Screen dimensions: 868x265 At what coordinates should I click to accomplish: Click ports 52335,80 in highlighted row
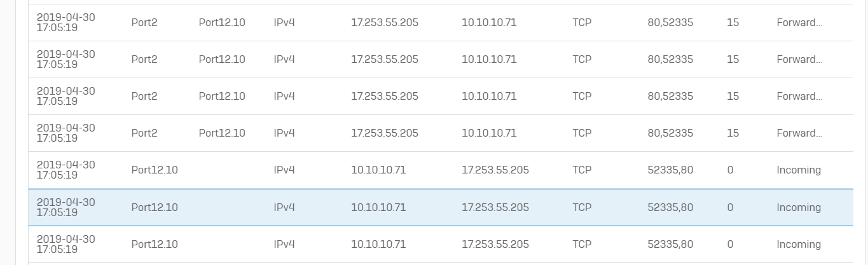click(x=670, y=207)
